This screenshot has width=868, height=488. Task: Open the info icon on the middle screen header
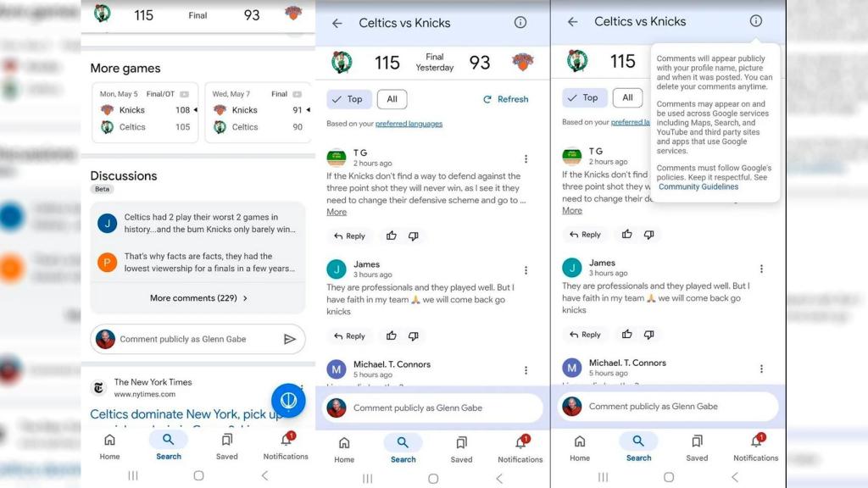pos(520,23)
